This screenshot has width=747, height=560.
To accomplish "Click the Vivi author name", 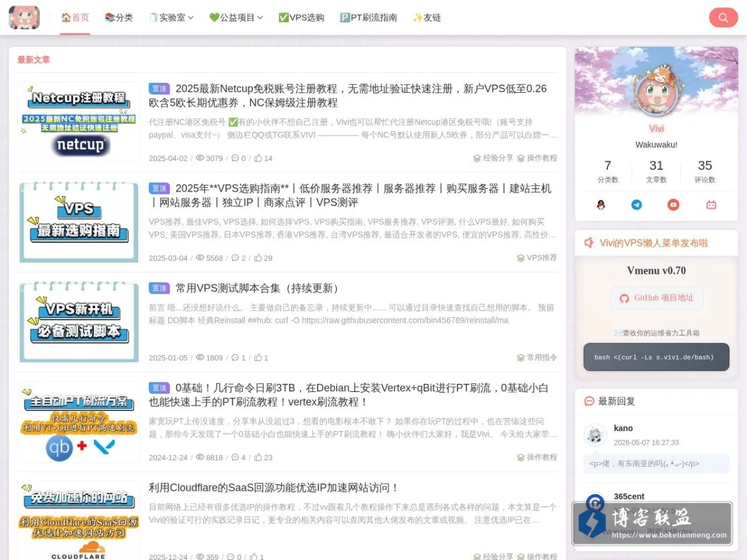I will (656, 129).
